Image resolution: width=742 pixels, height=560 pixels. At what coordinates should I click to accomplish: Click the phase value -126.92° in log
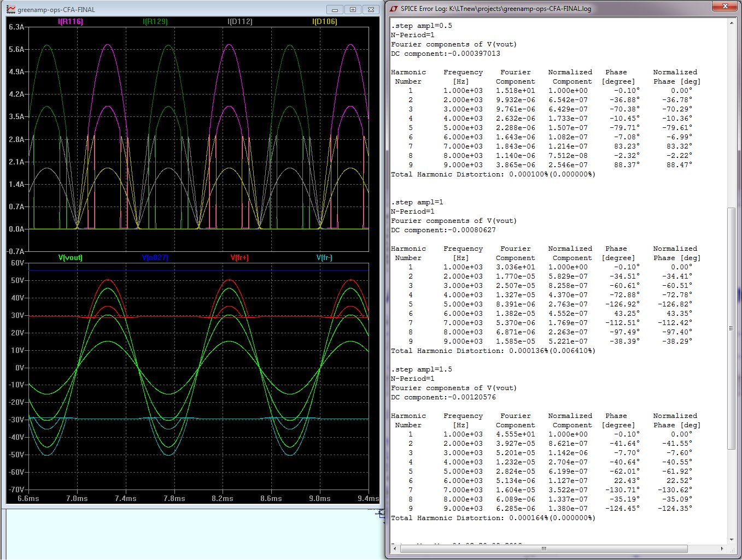(622, 304)
